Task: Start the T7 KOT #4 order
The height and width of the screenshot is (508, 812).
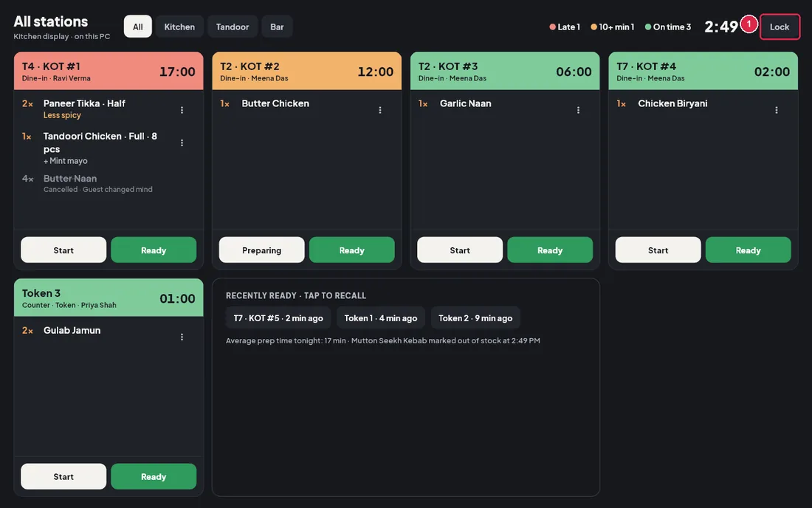Action: coord(658,250)
